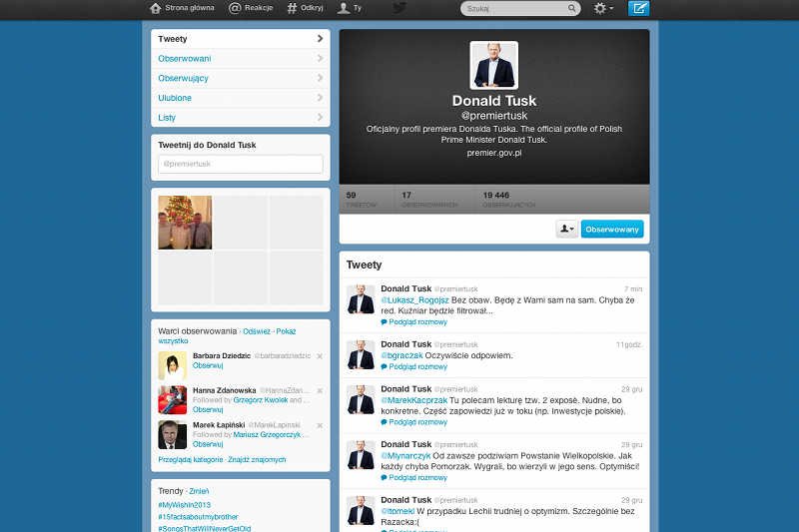Follow Barbara Dziedzic via Obserwuj
799x532 pixels.
(208, 365)
